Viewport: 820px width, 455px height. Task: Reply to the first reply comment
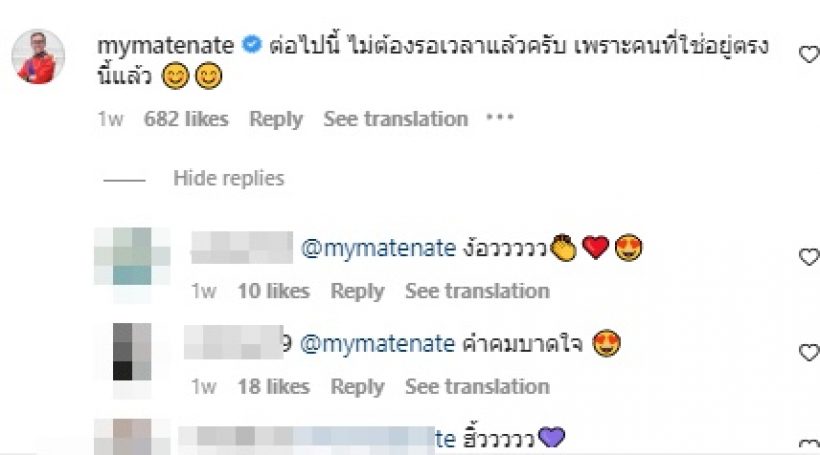357,291
